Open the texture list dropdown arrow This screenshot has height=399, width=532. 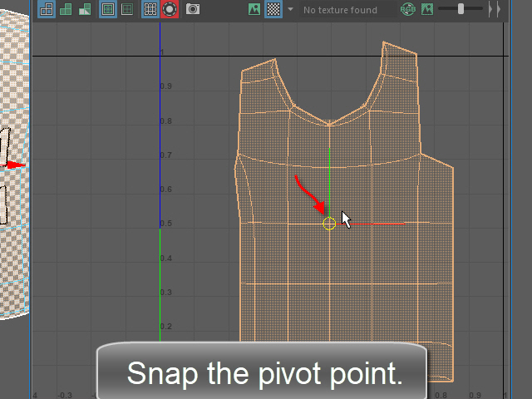290,10
